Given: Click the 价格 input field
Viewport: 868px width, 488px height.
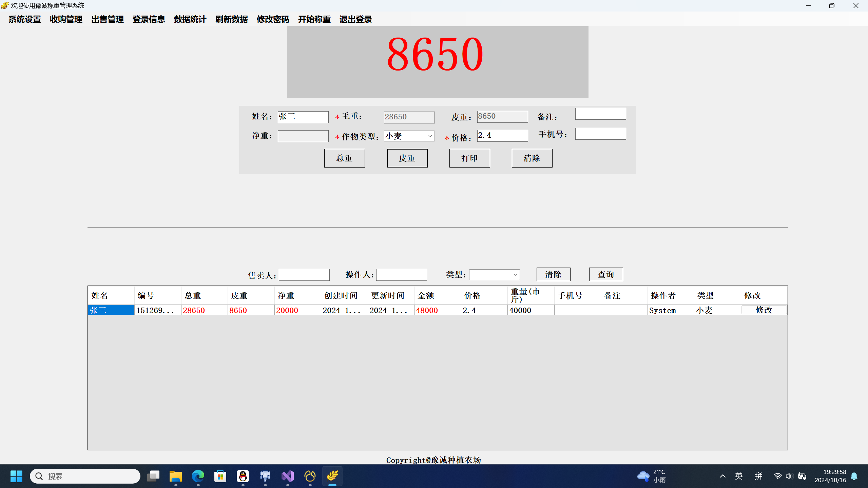Looking at the screenshot, I should (x=502, y=136).
